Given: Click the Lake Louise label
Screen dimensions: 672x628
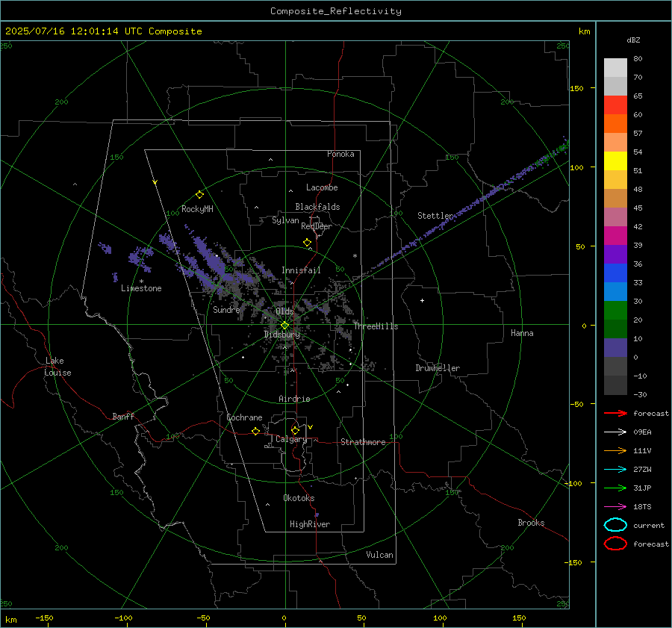Looking at the screenshot, I should click(x=57, y=367).
